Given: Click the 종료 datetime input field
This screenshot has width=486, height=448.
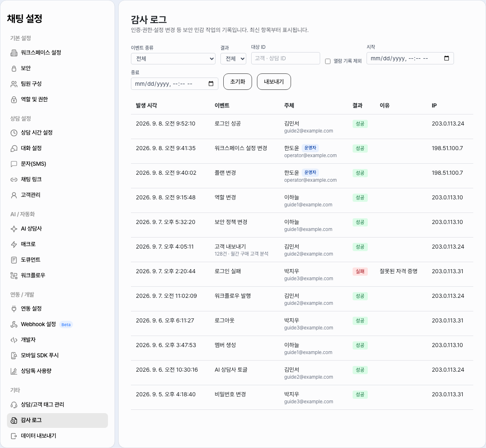Looking at the screenshot, I should (x=174, y=84).
